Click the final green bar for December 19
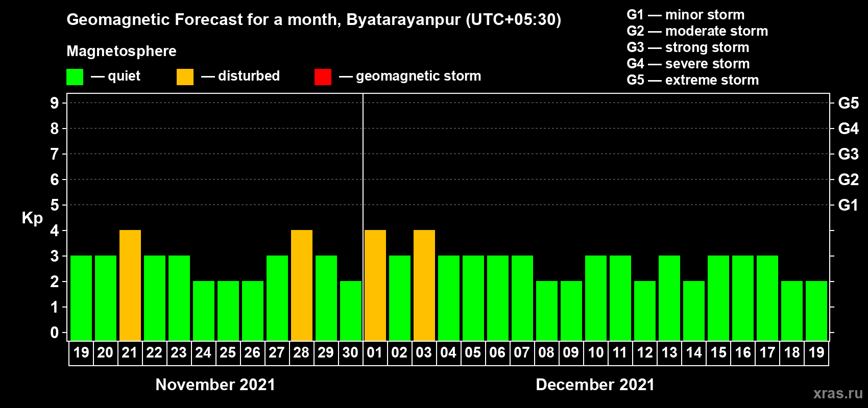The image size is (868, 408). pyautogui.click(x=816, y=311)
